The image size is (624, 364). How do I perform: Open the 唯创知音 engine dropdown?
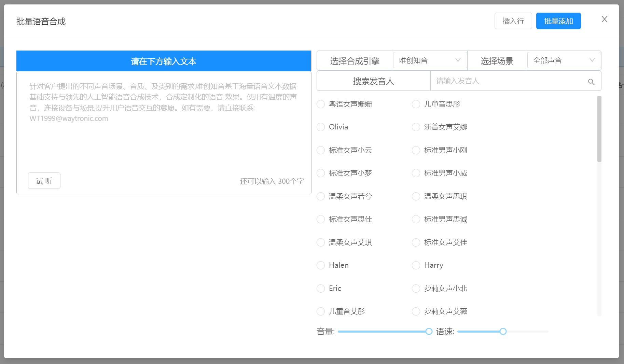(x=430, y=60)
